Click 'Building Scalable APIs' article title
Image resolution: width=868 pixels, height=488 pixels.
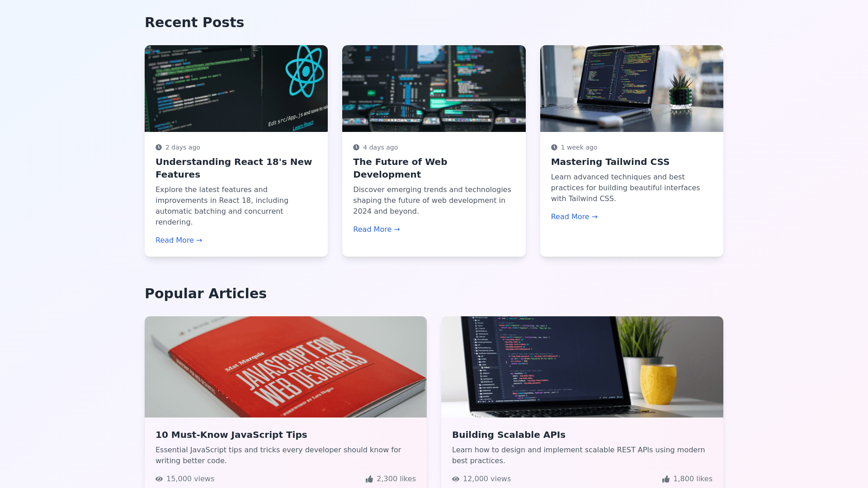(509, 435)
